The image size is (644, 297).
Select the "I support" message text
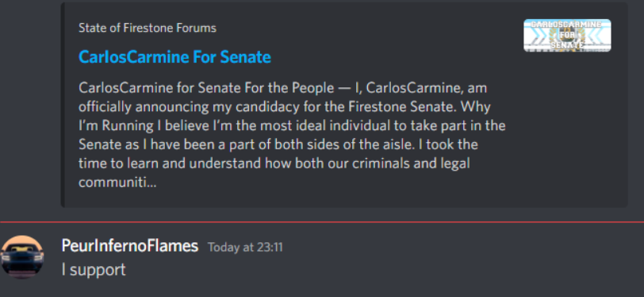coord(94,270)
